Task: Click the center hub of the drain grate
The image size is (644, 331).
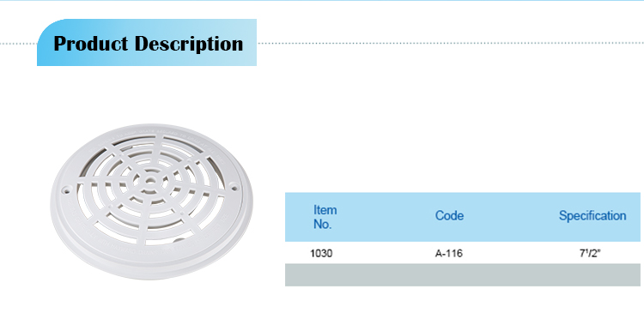Action: click(149, 180)
